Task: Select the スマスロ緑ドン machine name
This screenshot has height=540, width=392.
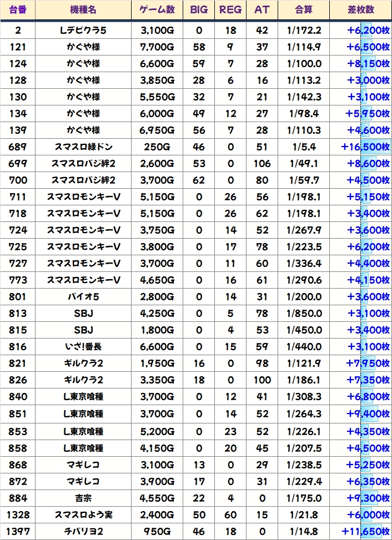Action: (x=83, y=147)
